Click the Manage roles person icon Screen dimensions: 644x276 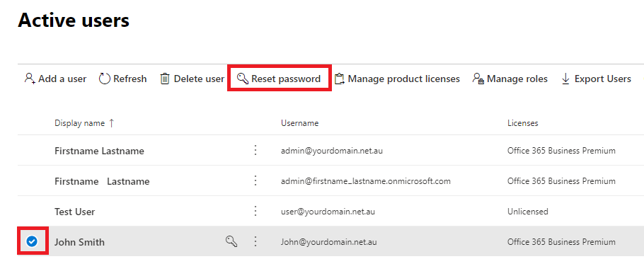[x=478, y=79]
